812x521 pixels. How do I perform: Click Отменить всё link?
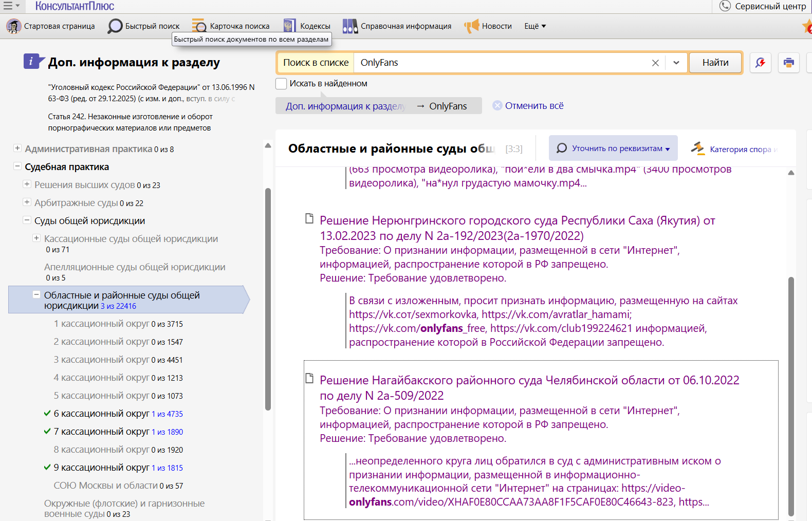[534, 105]
